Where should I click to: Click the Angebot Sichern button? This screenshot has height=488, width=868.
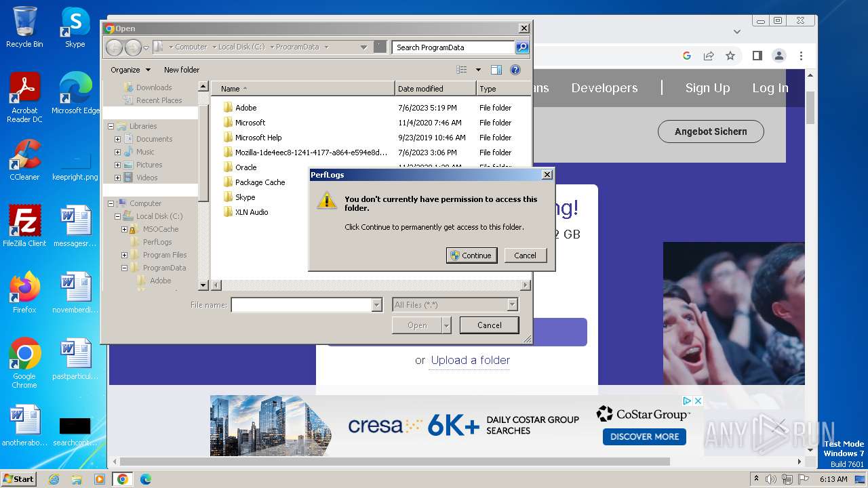click(x=711, y=131)
